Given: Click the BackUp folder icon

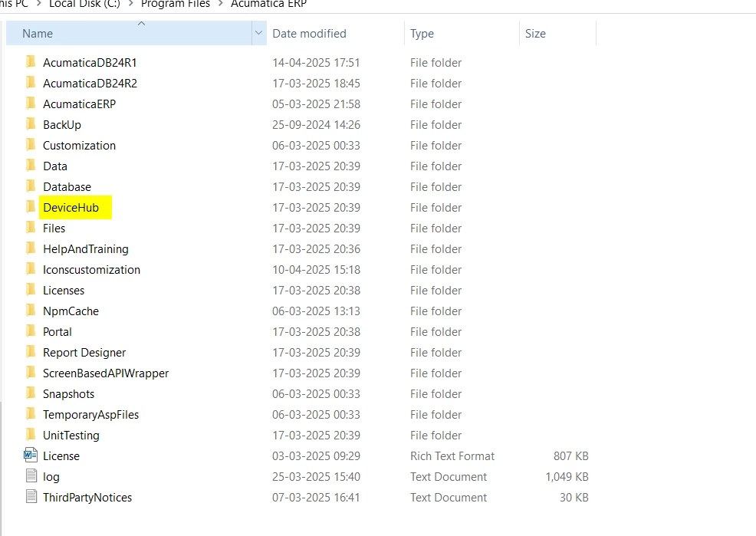Looking at the screenshot, I should click(x=31, y=124).
